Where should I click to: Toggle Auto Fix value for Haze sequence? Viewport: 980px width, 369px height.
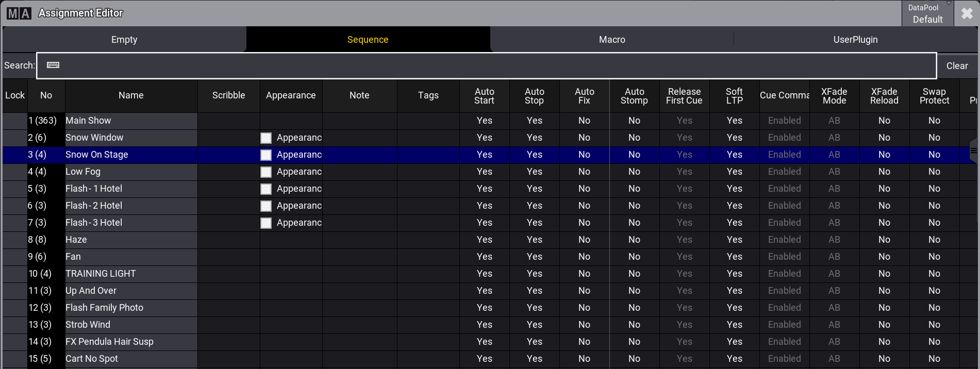tap(584, 240)
